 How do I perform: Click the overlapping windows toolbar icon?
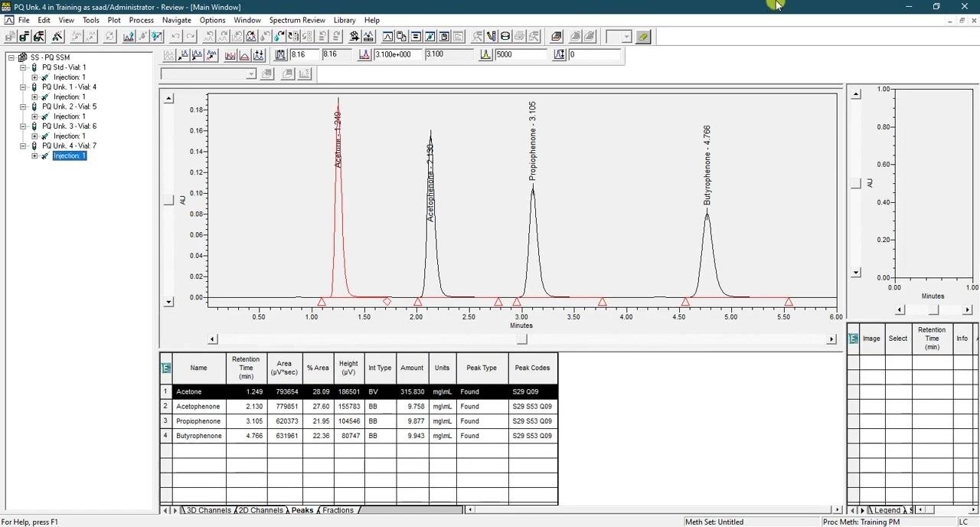[x=401, y=36]
